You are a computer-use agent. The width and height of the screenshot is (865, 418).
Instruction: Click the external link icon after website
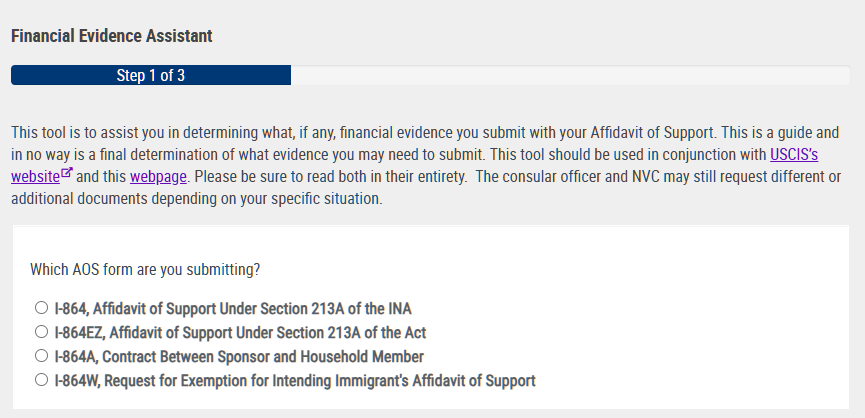coord(67,173)
